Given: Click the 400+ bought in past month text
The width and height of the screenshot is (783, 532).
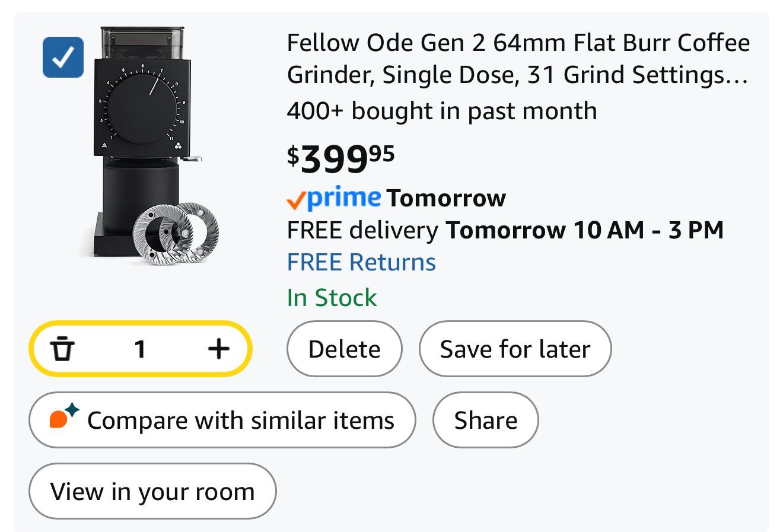Looking at the screenshot, I should [x=441, y=111].
